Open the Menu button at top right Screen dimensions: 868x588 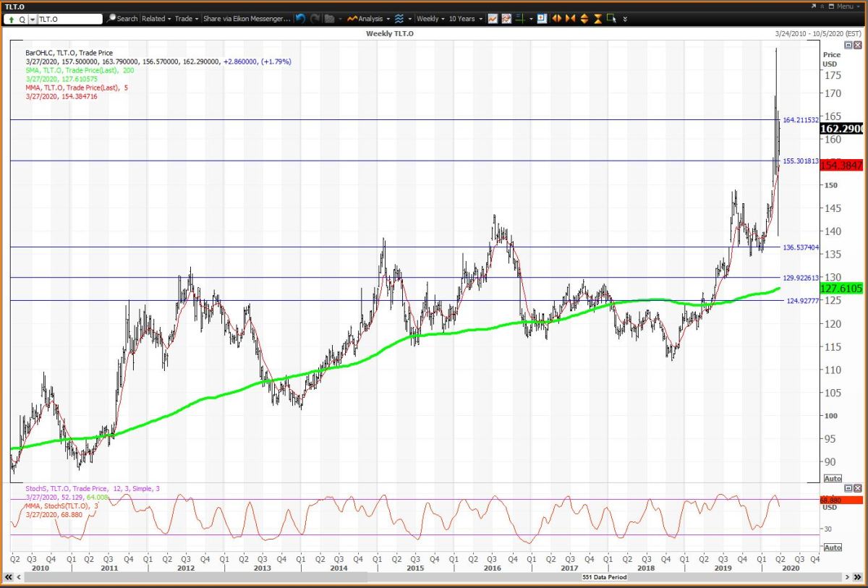(x=842, y=6)
